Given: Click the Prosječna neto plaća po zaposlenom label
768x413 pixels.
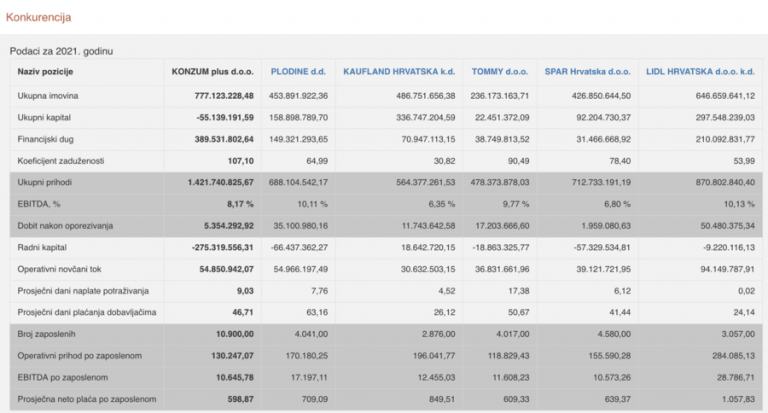Looking at the screenshot, I should click(87, 400).
